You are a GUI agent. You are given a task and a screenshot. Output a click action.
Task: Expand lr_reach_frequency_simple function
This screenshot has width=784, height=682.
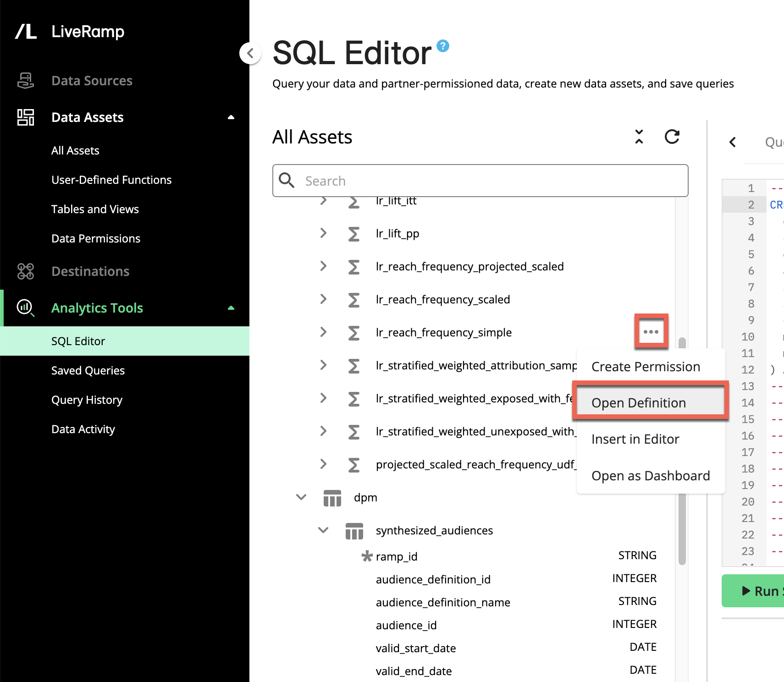pos(323,332)
